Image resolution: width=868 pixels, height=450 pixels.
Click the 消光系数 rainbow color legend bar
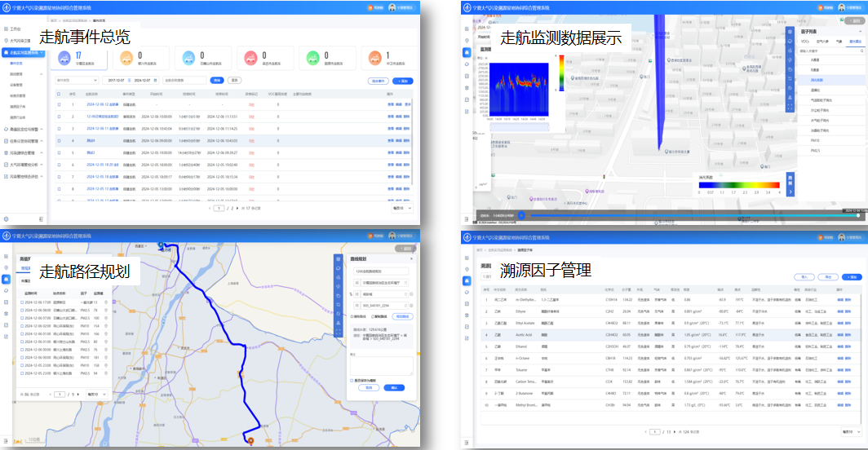click(739, 185)
